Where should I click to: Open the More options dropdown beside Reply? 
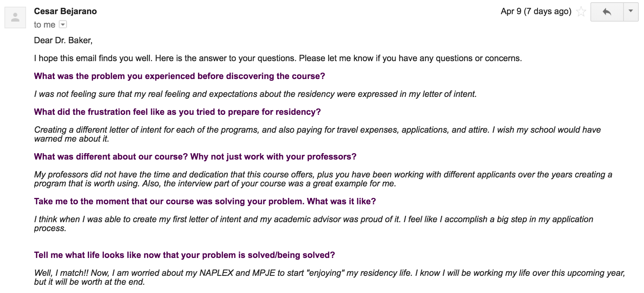(x=631, y=12)
